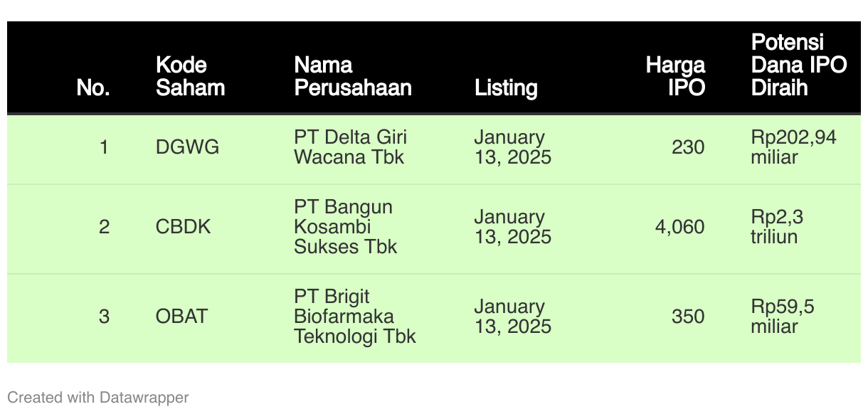Select 'PT Brigit Biofarmaka Teknologi Tbk'

355,317
